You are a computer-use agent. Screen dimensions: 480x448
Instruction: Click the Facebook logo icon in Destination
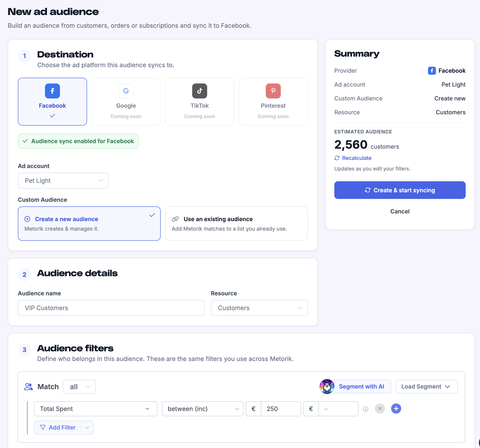pos(52,91)
